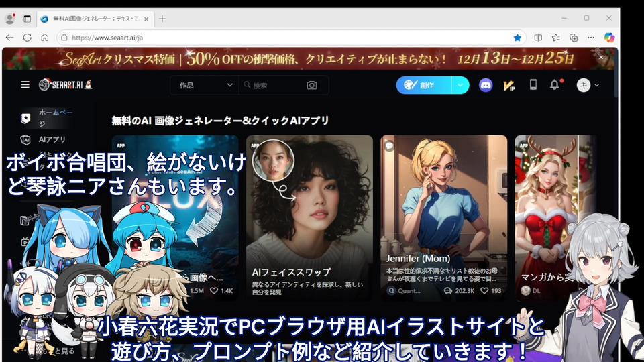
Task: Open the AIフェイススワップ app card
Action: [x=310, y=217]
